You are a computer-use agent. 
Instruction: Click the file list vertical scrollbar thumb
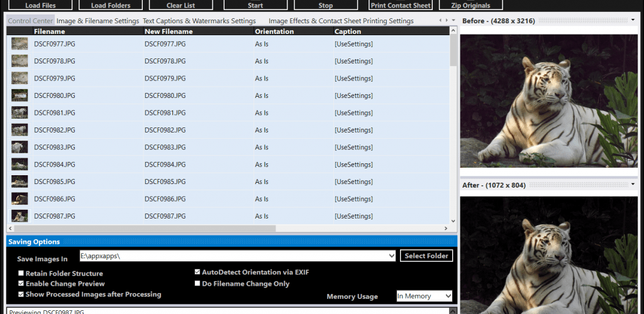click(453, 50)
